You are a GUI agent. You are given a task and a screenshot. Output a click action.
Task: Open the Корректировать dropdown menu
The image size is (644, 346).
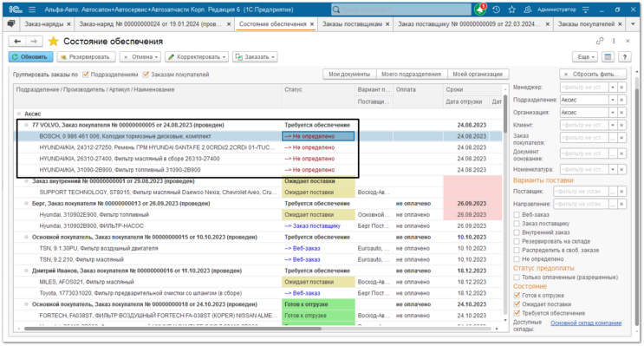point(197,56)
